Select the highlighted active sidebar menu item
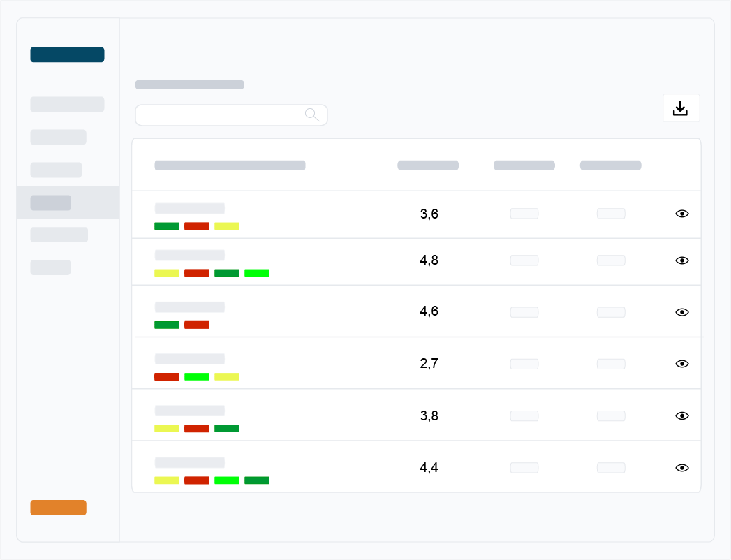Viewport: 731px width, 560px height. click(51, 202)
